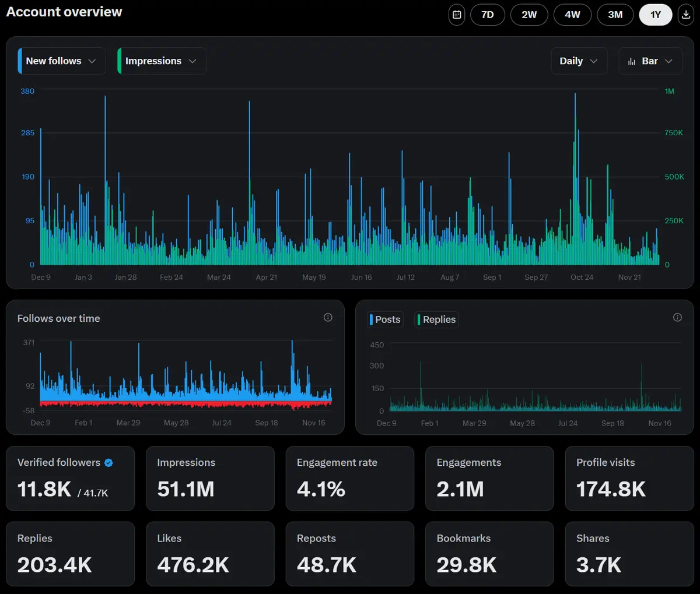Switch to the 4W time range

pos(572,15)
